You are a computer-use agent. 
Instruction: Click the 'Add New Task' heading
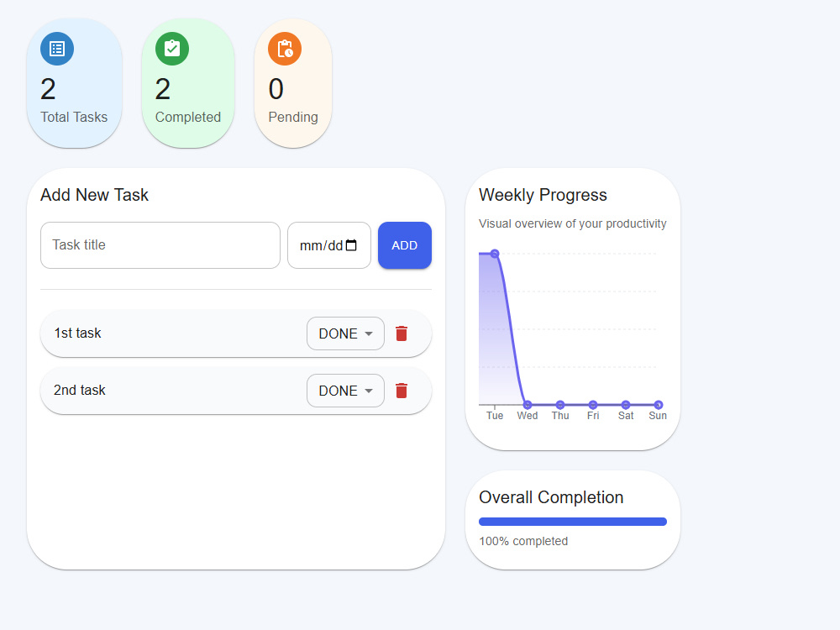[x=94, y=195]
